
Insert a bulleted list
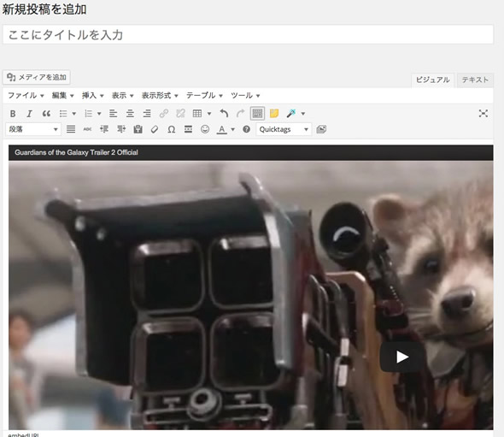tap(63, 114)
